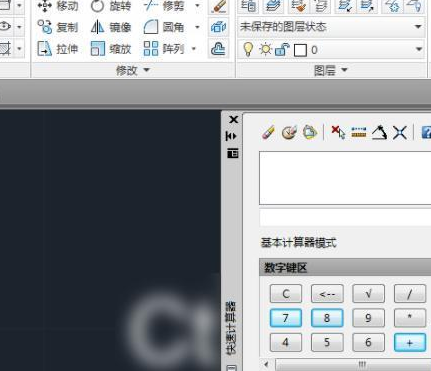The width and height of the screenshot is (431, 371).
Task: Click the <-- backspace button on keypad
Action: (x=327, y=294)
